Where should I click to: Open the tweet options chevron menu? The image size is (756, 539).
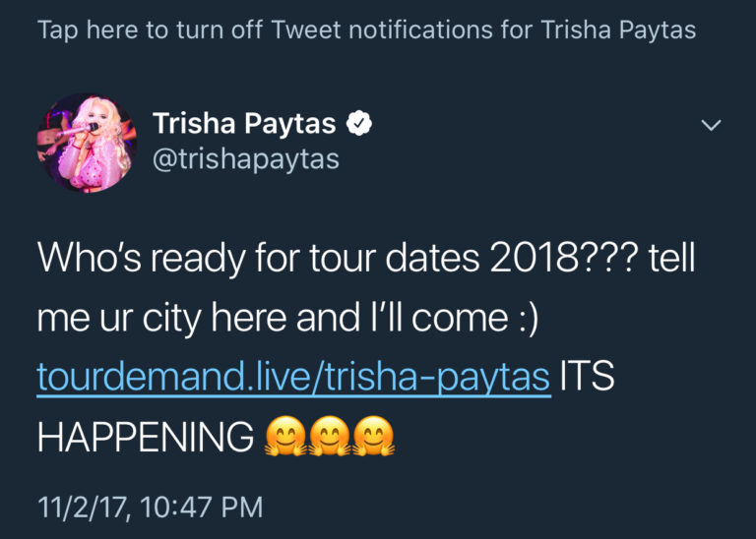coord(710,126)
